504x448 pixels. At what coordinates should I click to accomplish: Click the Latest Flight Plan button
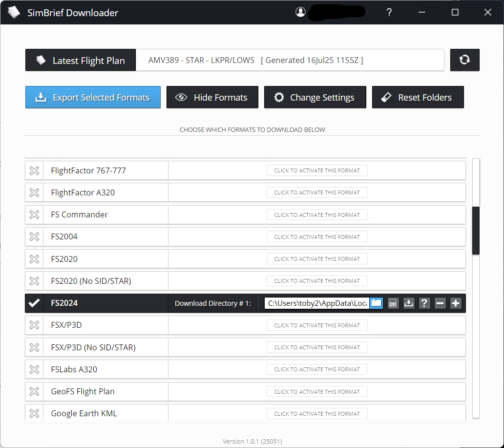pos(81,60)
